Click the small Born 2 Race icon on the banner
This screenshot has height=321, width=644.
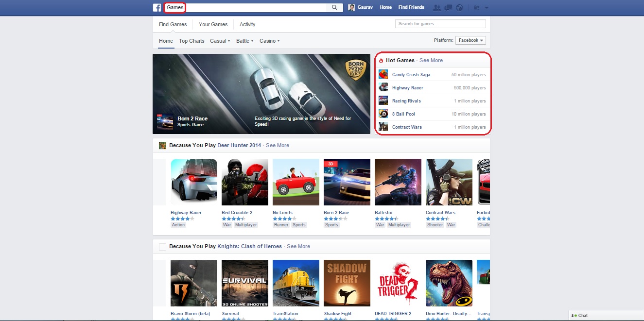click(x=165, y=121)
